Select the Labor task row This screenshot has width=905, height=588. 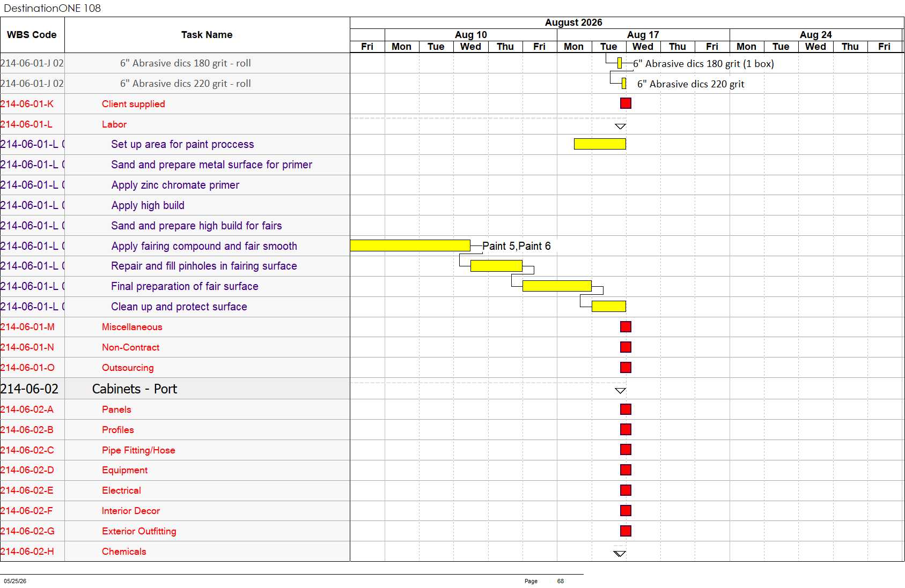pos(114,124)
